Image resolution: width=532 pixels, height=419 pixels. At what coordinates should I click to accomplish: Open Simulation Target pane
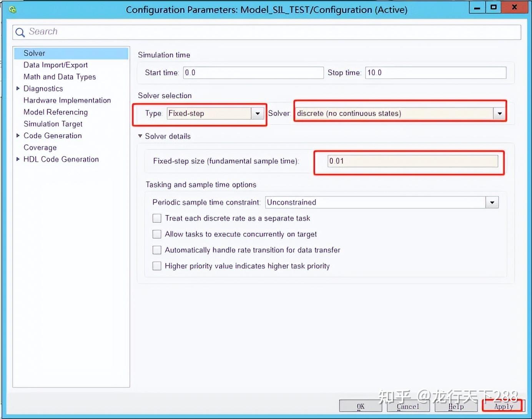53,124
